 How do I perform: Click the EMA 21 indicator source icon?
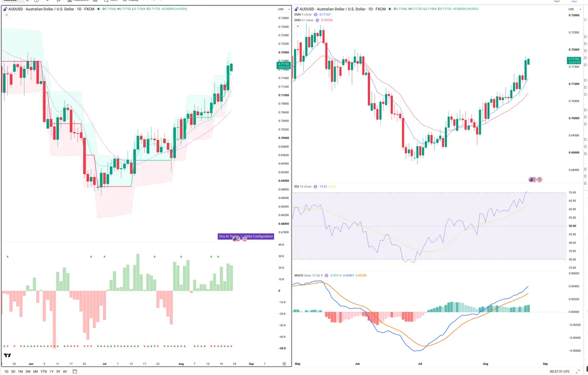tap(318, 20)
